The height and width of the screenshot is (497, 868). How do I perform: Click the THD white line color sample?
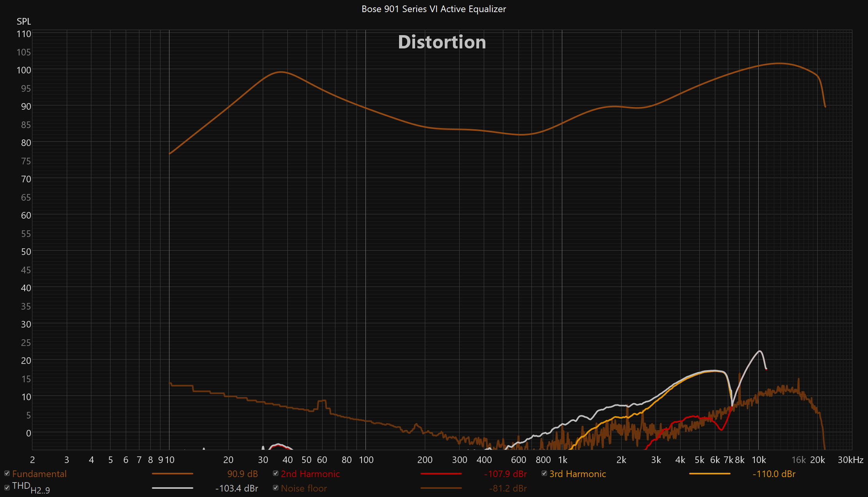point(172,488)
